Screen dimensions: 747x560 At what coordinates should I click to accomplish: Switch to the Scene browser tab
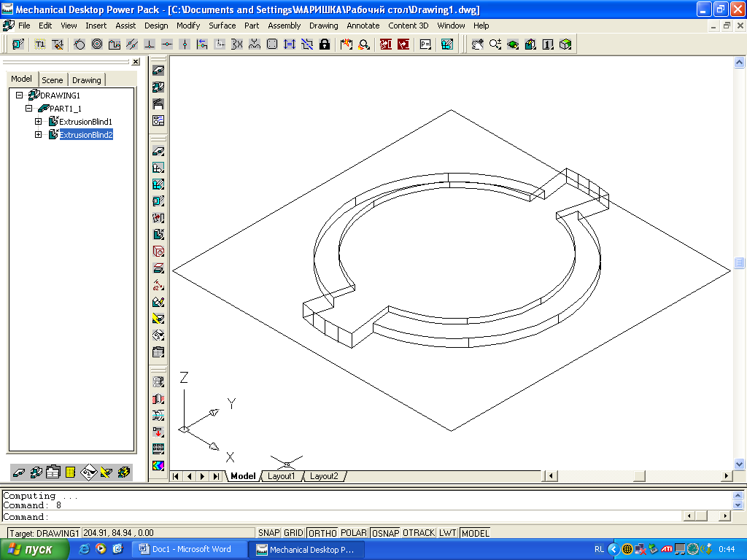point(52,80)
